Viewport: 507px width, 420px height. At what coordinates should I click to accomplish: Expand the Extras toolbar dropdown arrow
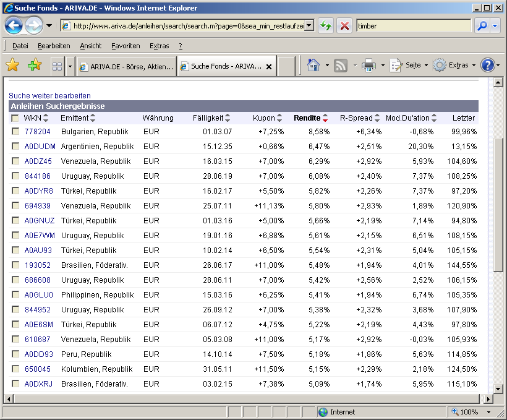[x=474, y=66]
